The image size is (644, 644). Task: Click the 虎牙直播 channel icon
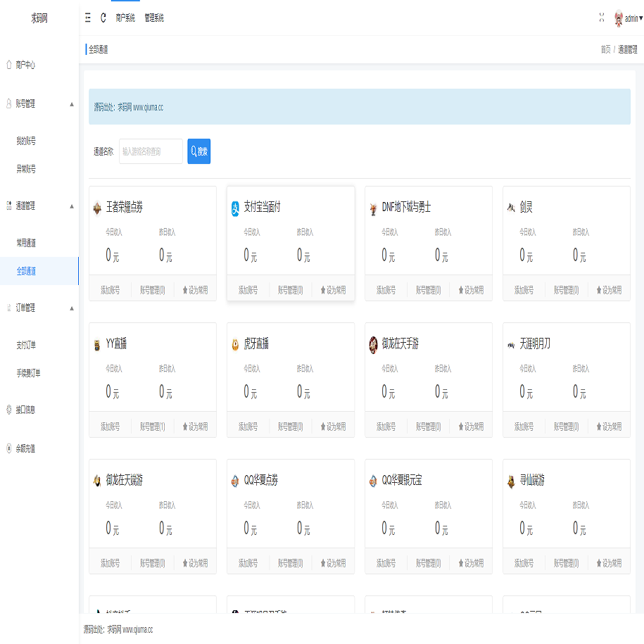(x=236, y=344)
